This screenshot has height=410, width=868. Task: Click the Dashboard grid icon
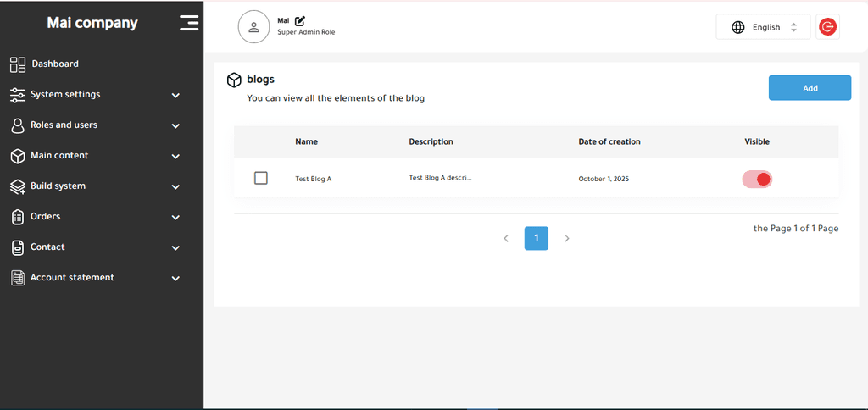(x=18, y=64)
